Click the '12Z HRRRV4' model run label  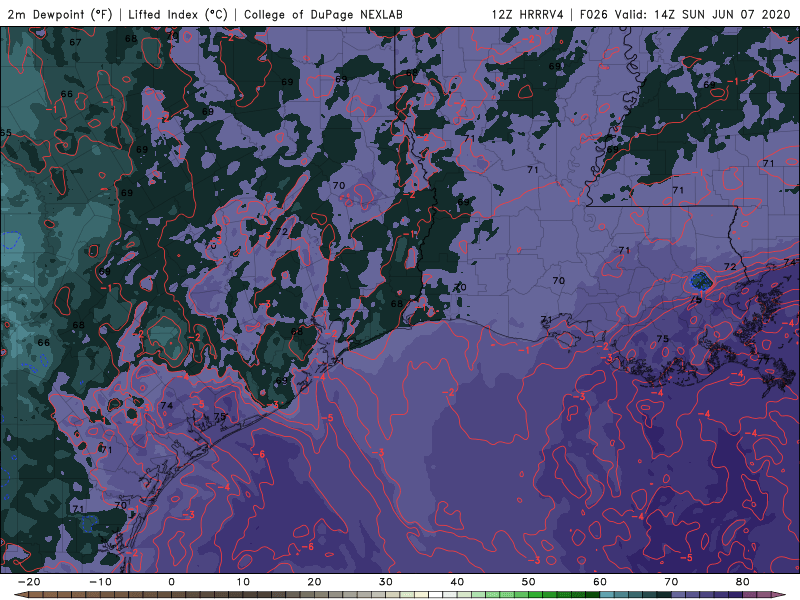pos(527,14)
